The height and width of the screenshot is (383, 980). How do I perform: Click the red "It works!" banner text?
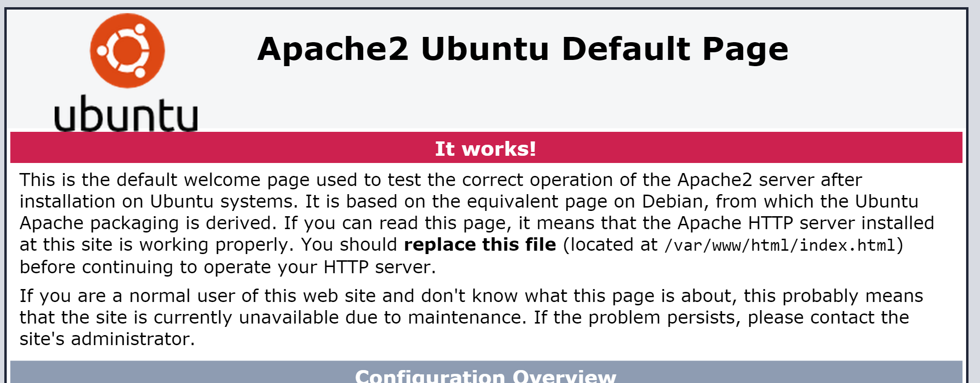(x=485, y=149)
